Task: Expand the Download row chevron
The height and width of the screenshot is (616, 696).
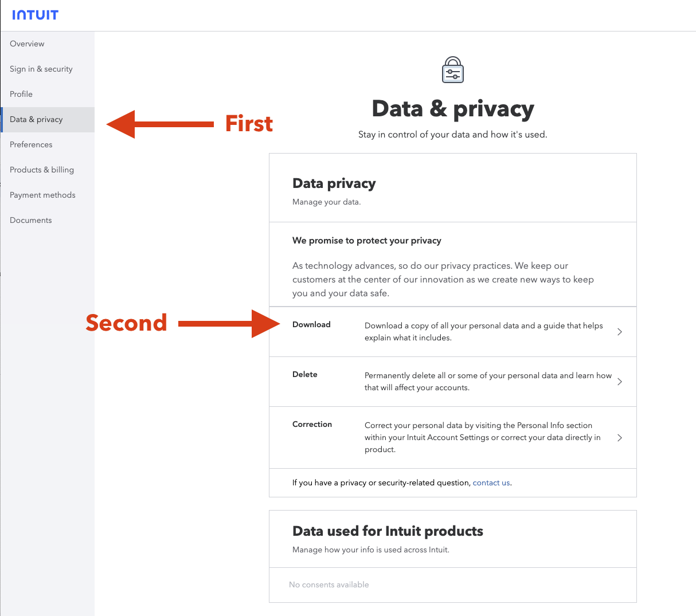Action: 619,331
